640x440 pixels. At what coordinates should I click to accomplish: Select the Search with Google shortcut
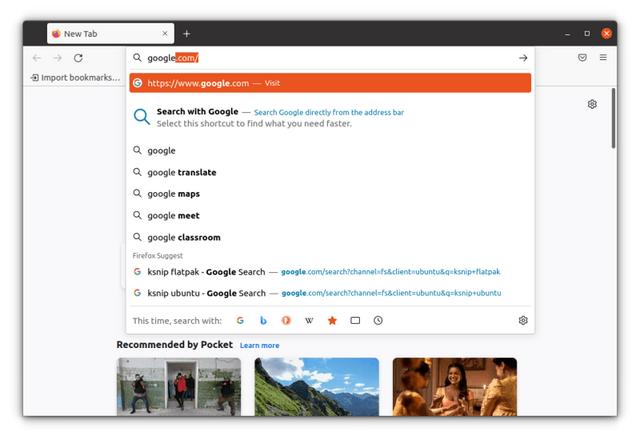pos(330,117)
